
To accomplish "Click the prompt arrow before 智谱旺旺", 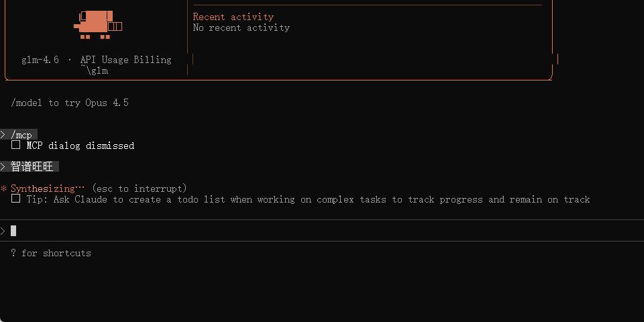I will 3,166.
